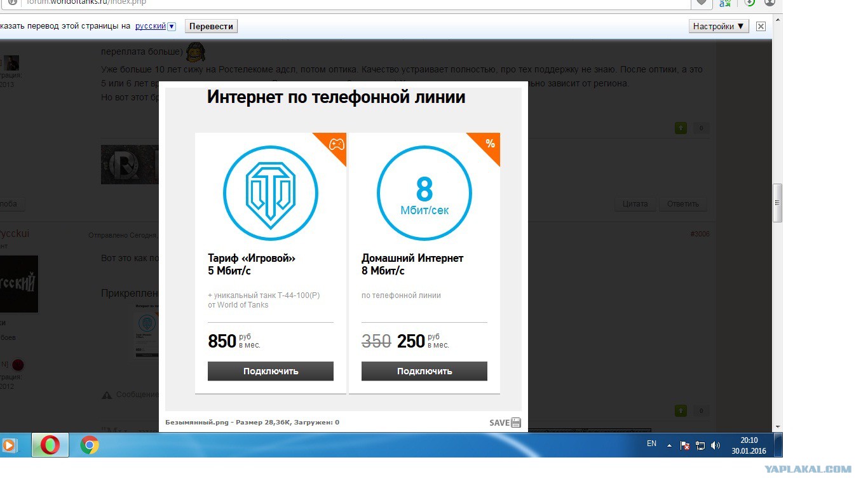Click the percent discount badge on Домашний Интернет card

point(490,144)
